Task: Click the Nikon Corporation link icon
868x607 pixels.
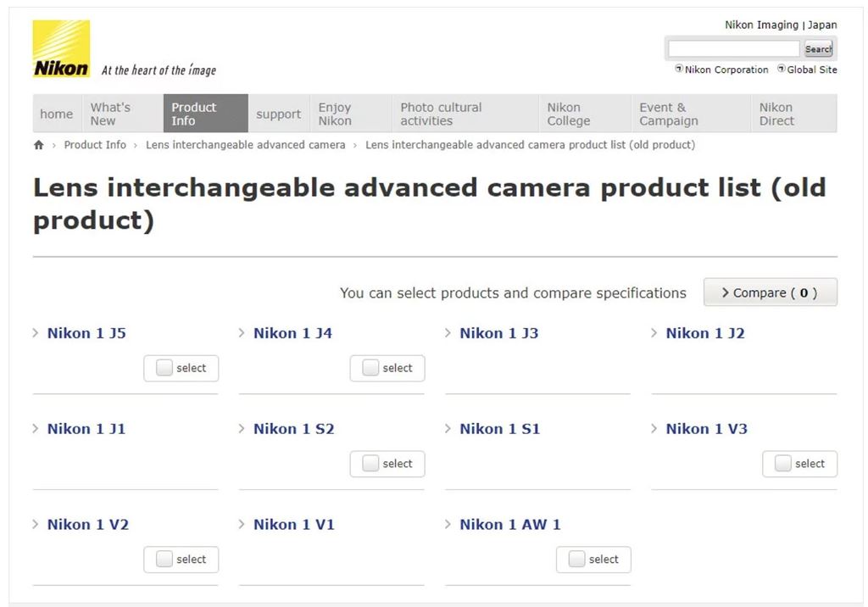Action: click(x=679, y=69)
